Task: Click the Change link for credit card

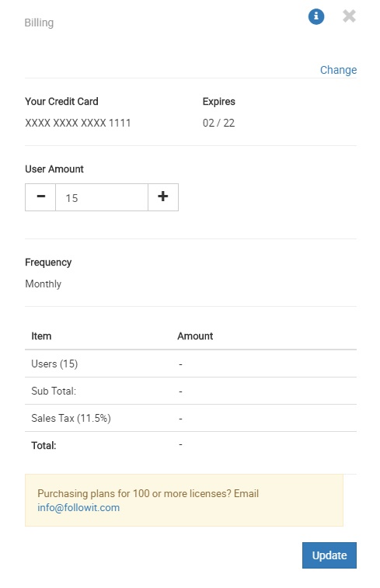Action: [338, 70]
